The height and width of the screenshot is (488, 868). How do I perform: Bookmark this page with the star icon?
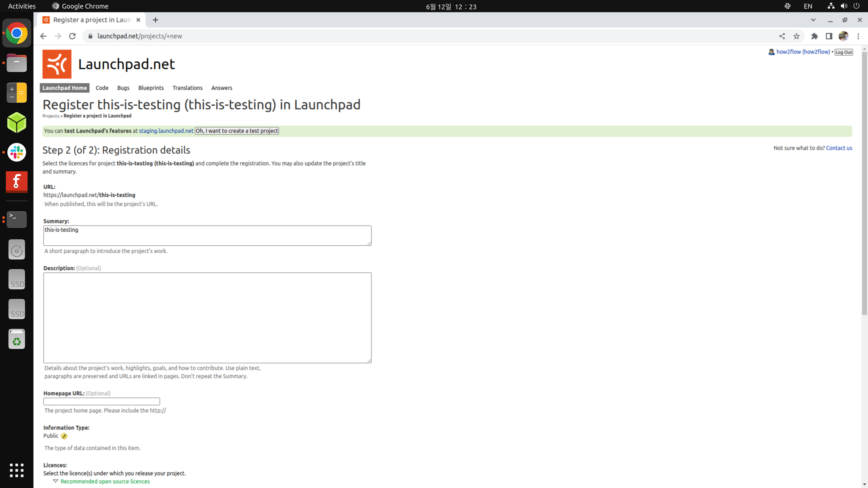pyautogui.click(x=797, y=36)
